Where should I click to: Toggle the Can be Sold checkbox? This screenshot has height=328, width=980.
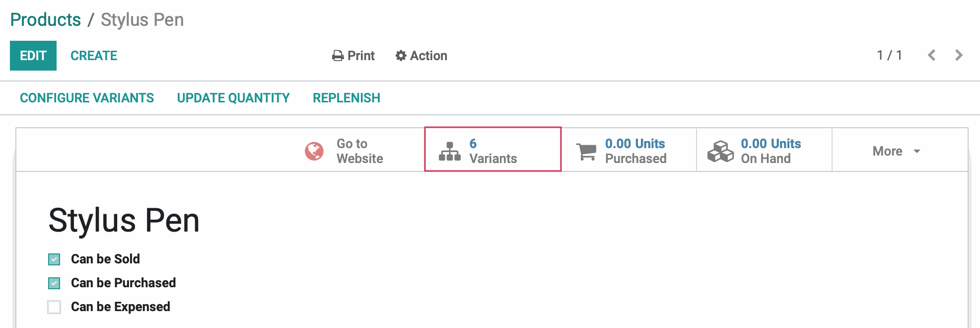point(54,259)
